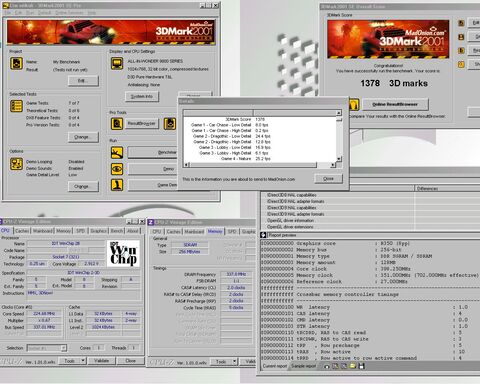This screenshot has width=480, height=384.
Task: Select the Sample report tab
Action: tap(303, 366)
